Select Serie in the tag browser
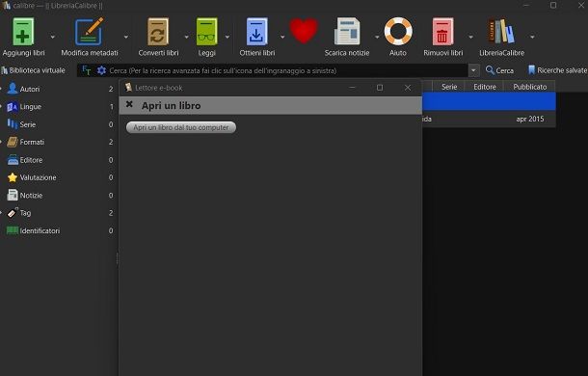 (x=28, y=124)
